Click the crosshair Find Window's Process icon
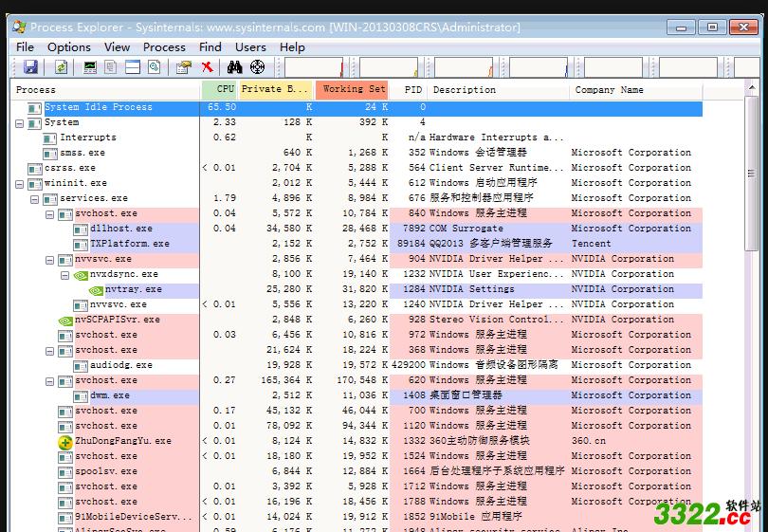This screenshot has width=768, height=532. (x=257, y=67)
